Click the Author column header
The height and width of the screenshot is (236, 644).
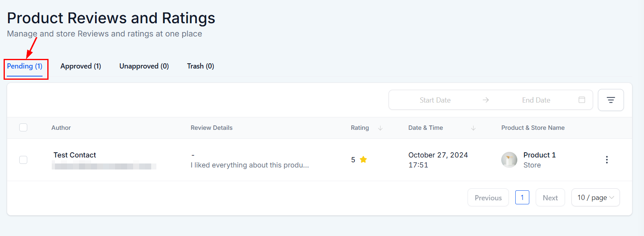click(x=61, y=128)
